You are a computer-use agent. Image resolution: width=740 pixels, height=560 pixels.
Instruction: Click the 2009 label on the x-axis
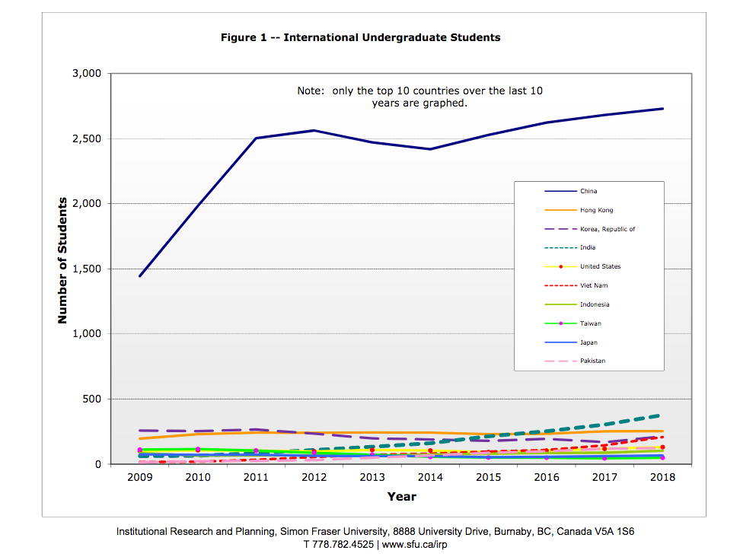[x=139, y=477]
